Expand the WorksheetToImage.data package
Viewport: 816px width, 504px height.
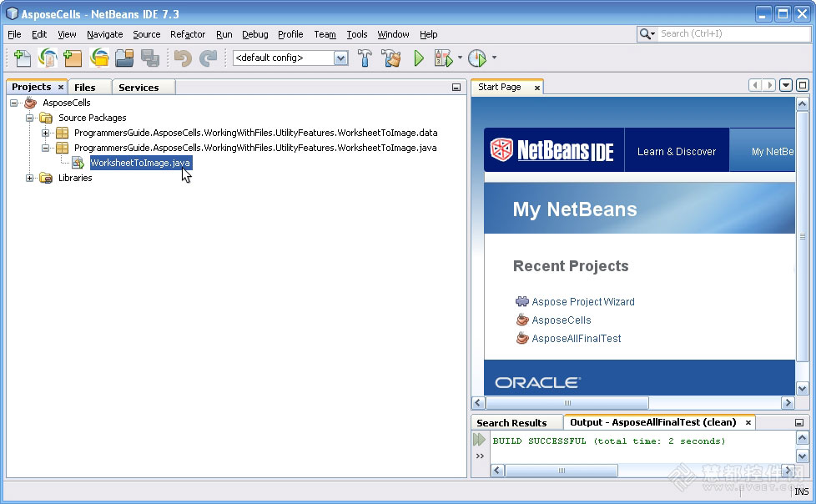point(45,133)
